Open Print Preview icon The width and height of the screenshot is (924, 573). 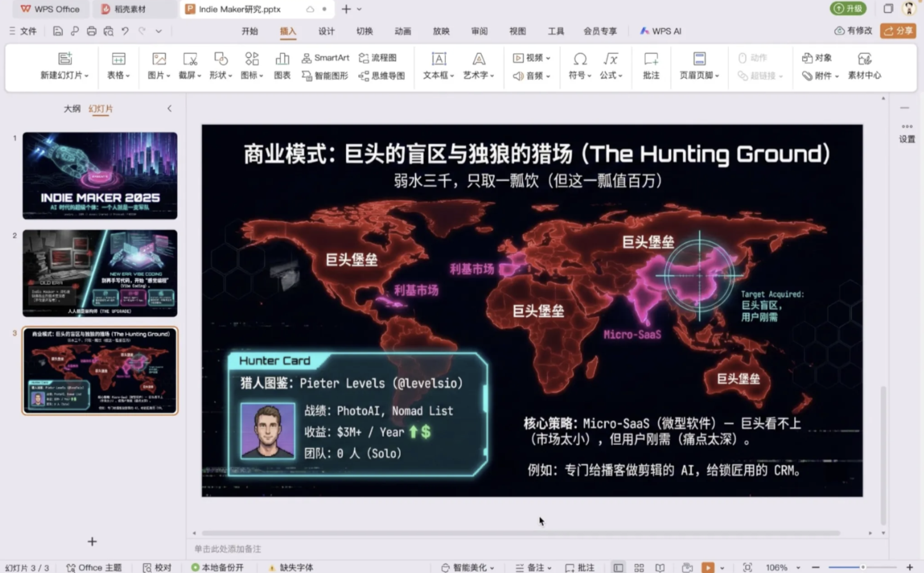(x=108, y=31)
